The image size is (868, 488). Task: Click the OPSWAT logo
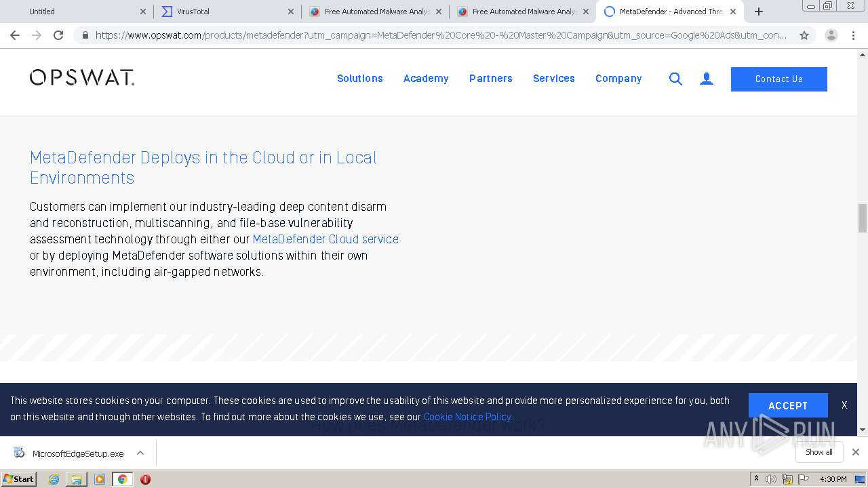(x=82, y=78)
